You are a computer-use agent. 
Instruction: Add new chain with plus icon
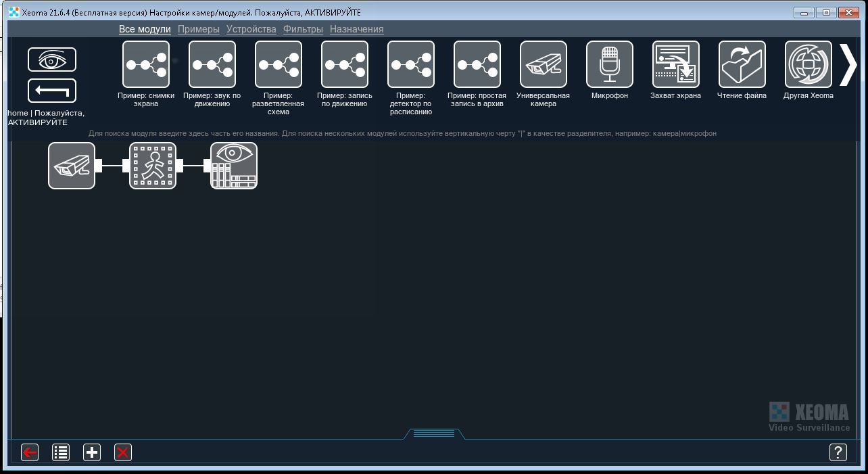pyautogui.click(x=92, y=452)
